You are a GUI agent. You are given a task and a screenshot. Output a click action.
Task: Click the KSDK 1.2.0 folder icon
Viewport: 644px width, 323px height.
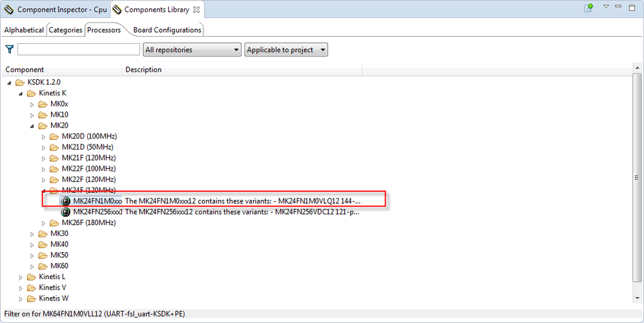click(x=20, y=83)
